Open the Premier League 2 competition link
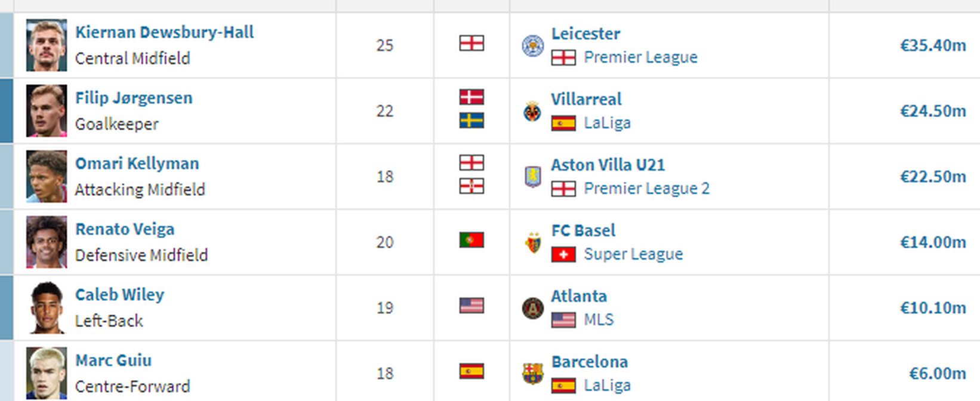Screen dimensions: 980x401 (646, 189)
